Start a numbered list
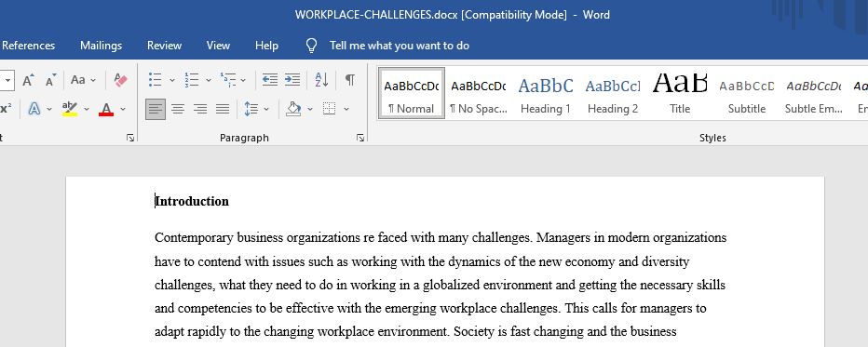868x347 pixels. coord(192,80)
